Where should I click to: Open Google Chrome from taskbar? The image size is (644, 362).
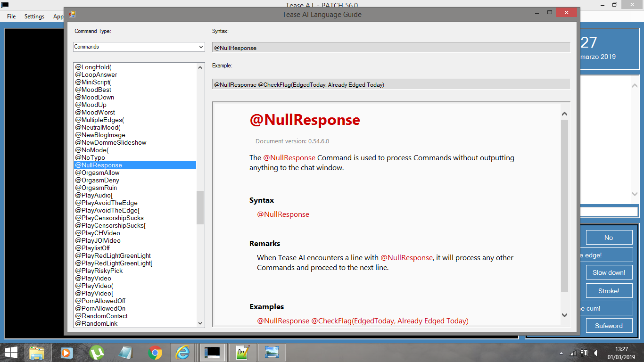[x=155, y=352]
